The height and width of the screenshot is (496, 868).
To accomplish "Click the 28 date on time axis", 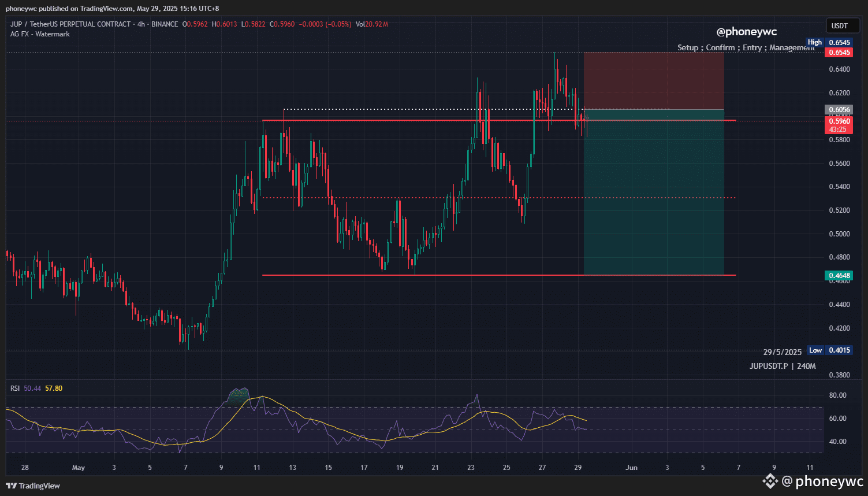I will pyautogui.click(x=25, y=468).
